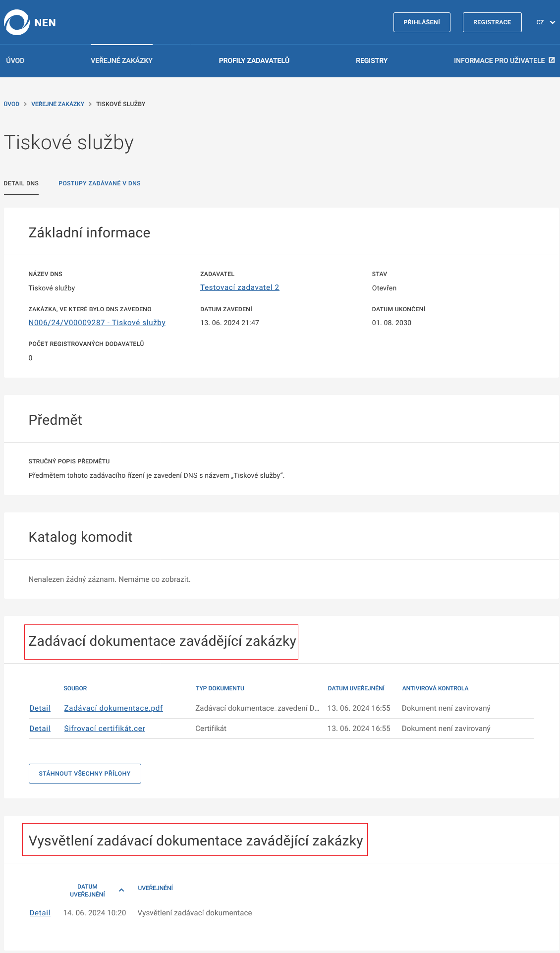Click the Registrace button
The height and width of the screenshot is (953, 560).
click(x=492, y=22)
